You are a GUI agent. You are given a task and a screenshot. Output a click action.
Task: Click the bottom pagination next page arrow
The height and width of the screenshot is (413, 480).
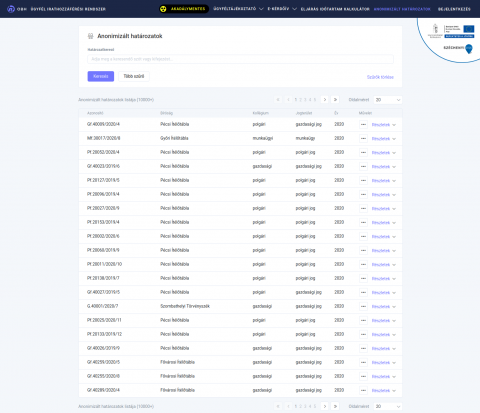(x=325, y=406)
